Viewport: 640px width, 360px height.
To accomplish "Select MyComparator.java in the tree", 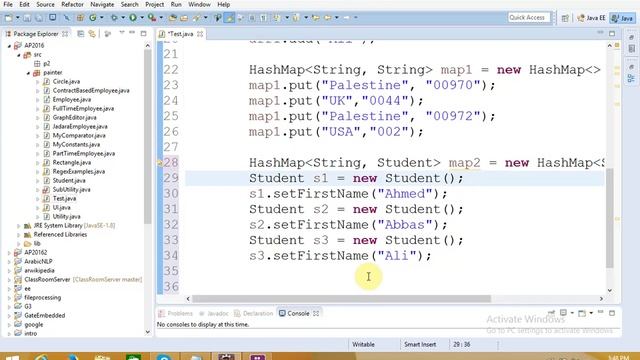I will pos(79,136).
